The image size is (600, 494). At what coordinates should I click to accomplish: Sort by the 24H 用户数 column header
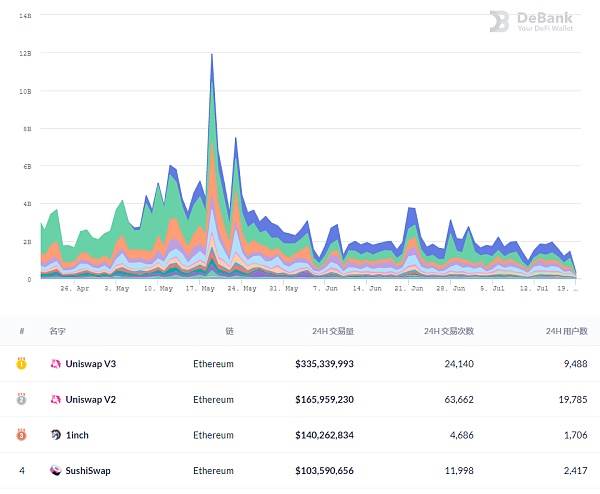coord(567,331)
